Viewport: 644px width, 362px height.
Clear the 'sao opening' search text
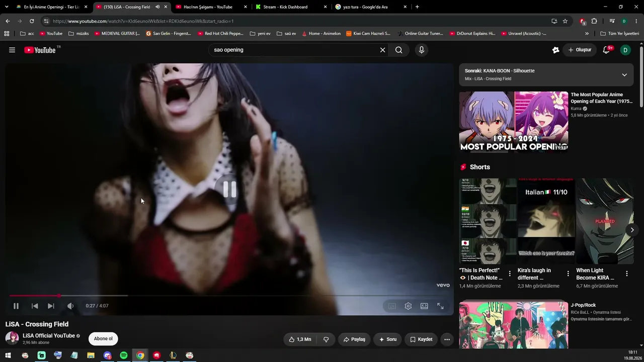click(x=382, y=50)
